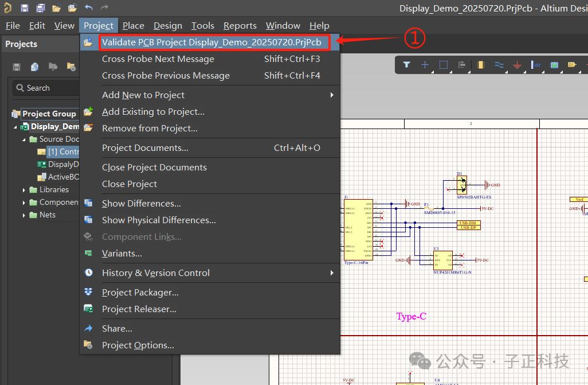Click the compile documents icon in Projects panel
Viewport: 588px width, 385px height.
pos(34,67)
